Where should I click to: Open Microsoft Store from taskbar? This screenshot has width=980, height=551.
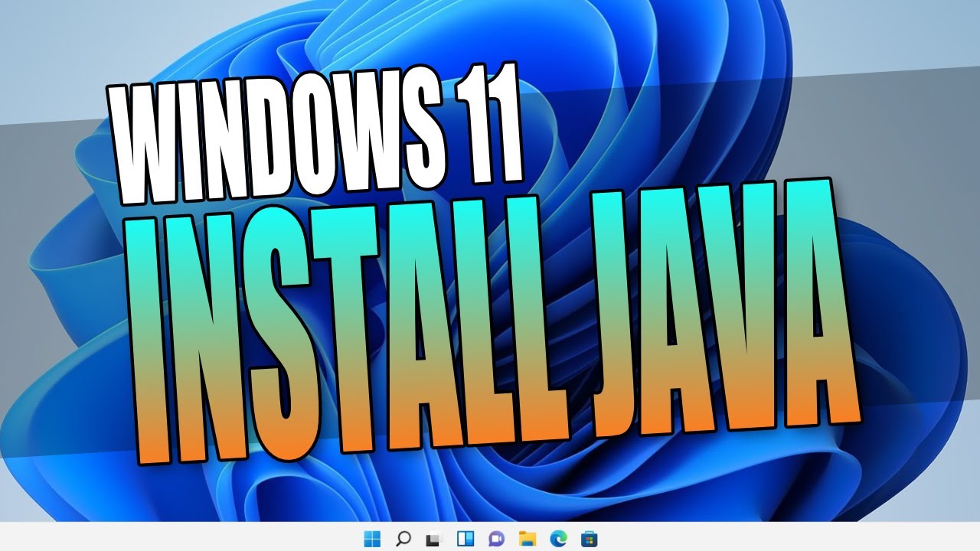tap(589, 538)
